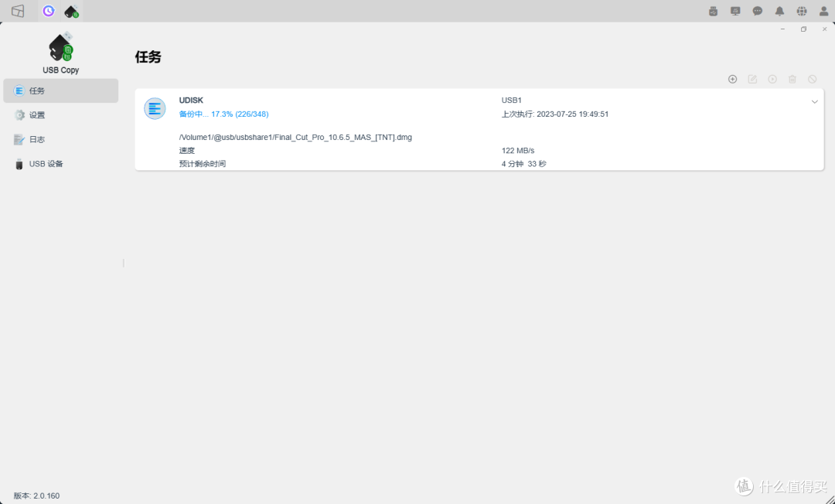
Task: Click the 任务 page heading
Action: pos(148,57)
